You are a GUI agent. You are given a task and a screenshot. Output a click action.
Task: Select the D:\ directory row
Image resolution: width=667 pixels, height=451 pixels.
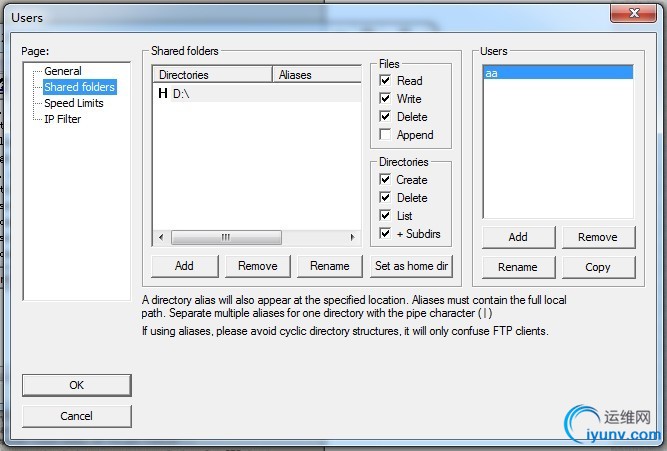pyautogui.click(x=257, y=93)
